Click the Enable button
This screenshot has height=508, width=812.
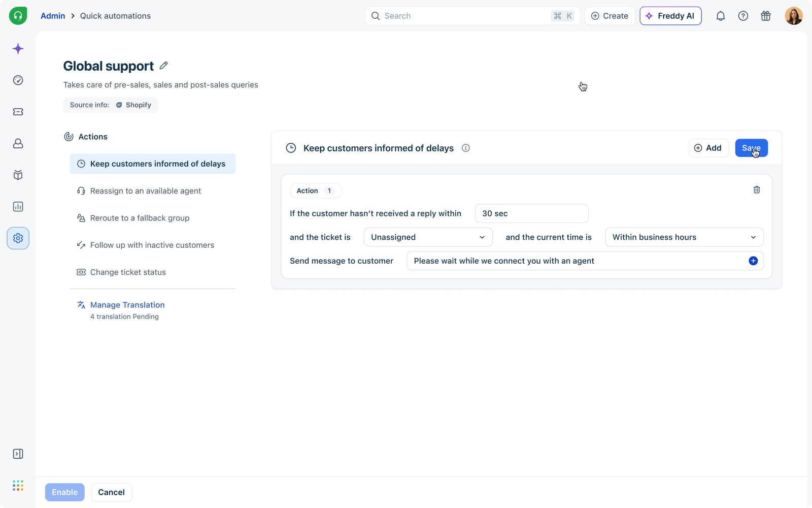pyautogui.click(x=64, y=492)
